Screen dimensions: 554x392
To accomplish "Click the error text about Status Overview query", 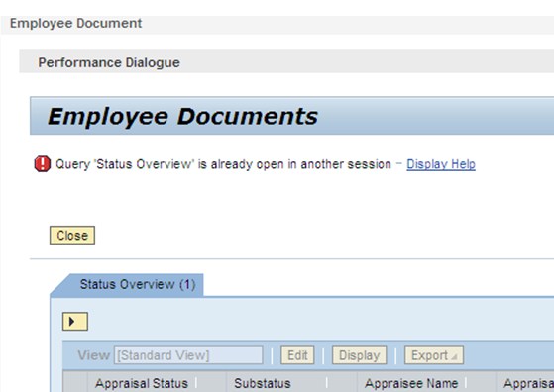I will pyautogui.click(x=223, y=164).
